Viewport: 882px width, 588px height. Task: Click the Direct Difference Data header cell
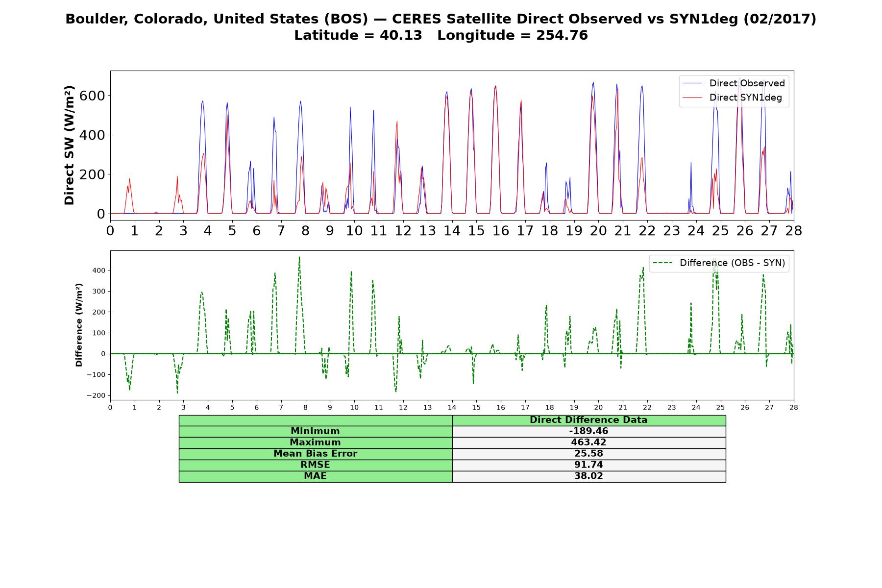tap(589, 420)
